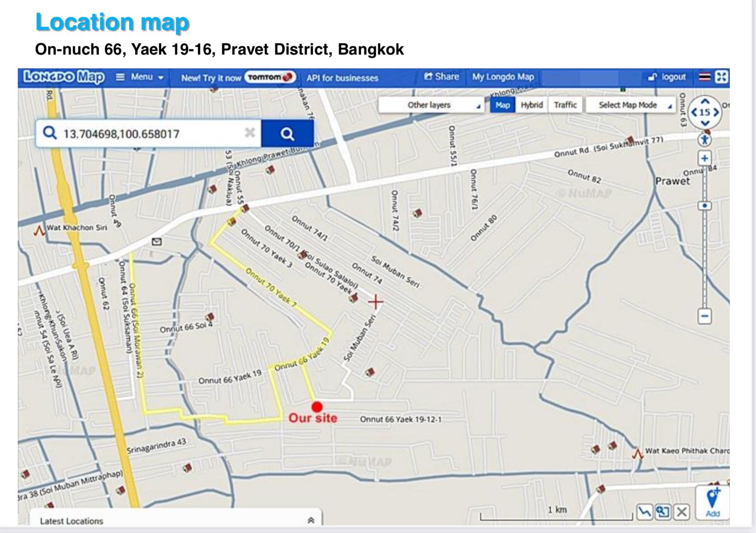Click the Wat Khachon Siri temple icon
This screenshot has width=756, height=533.
click(39, 230)
